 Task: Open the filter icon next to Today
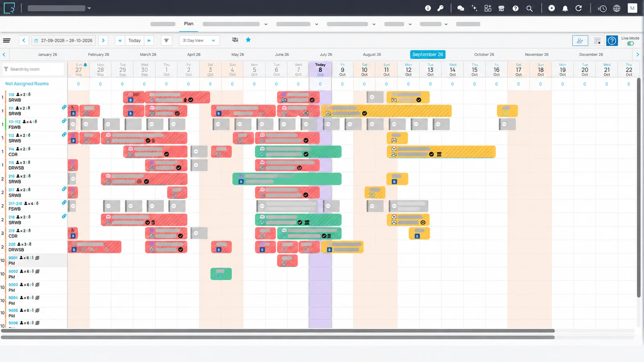tap(166, 40)
